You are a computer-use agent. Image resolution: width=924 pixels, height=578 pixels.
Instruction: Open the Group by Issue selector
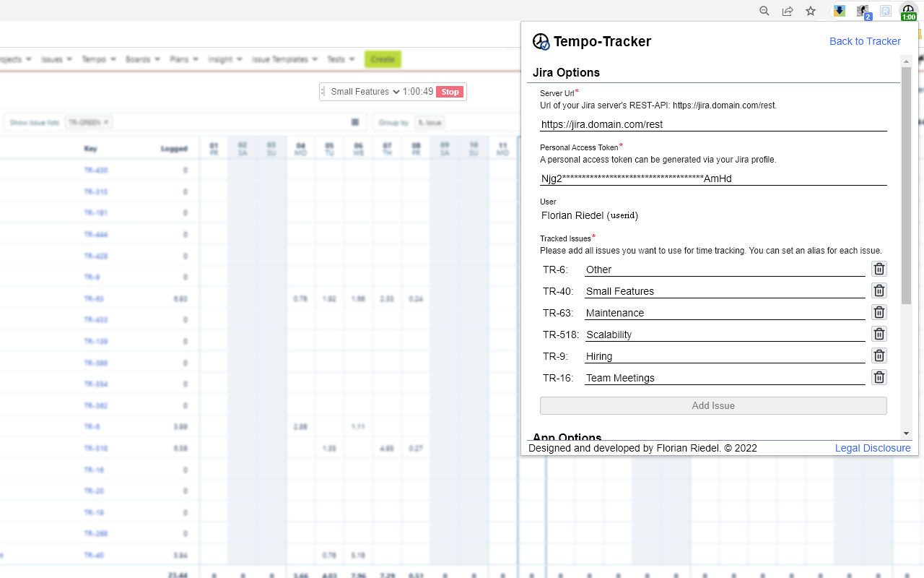pos(430,123)
